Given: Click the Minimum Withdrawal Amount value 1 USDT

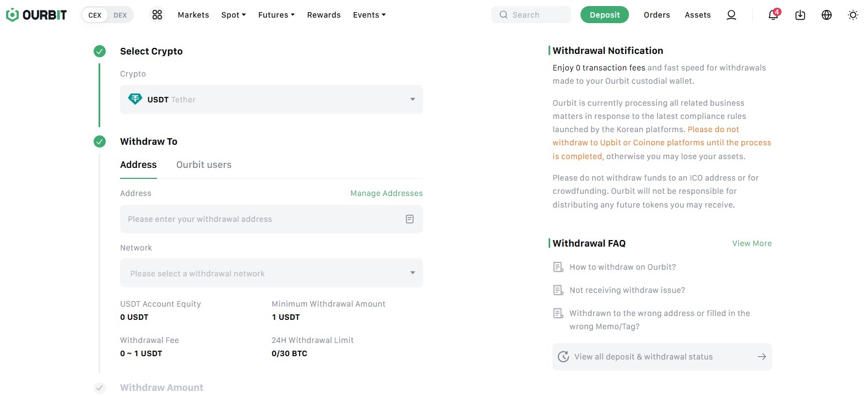Looking at the screenshot, I should (x=286, y=317).
